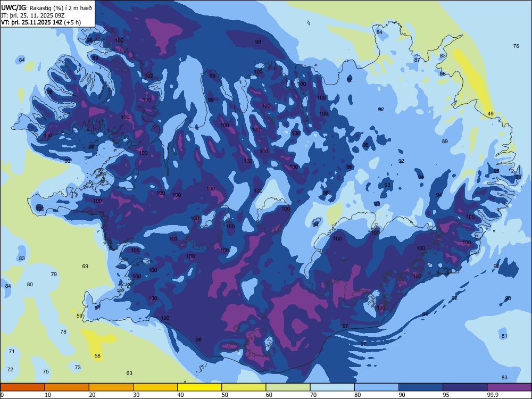
Task: Click the map value 80
Action: (30, 284)
